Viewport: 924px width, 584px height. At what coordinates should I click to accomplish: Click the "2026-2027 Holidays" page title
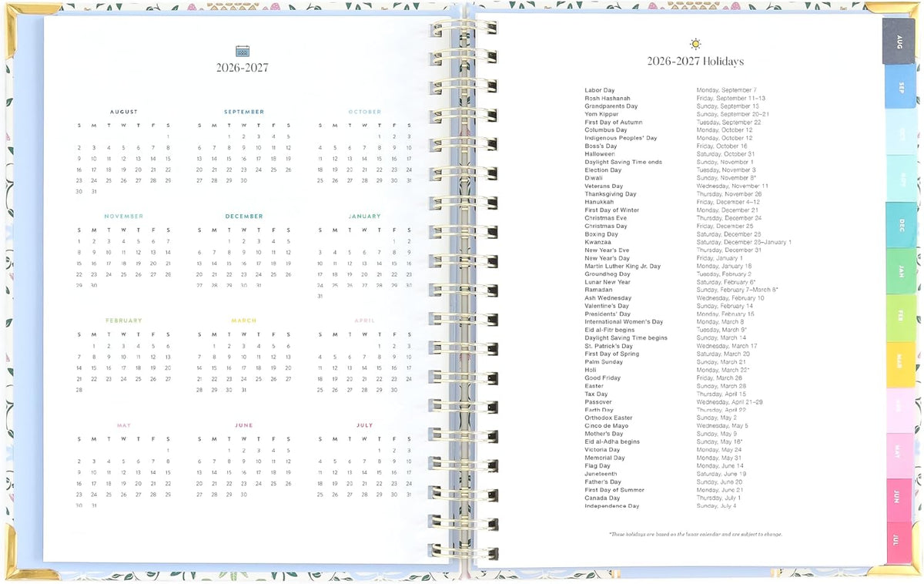[695, 62]
